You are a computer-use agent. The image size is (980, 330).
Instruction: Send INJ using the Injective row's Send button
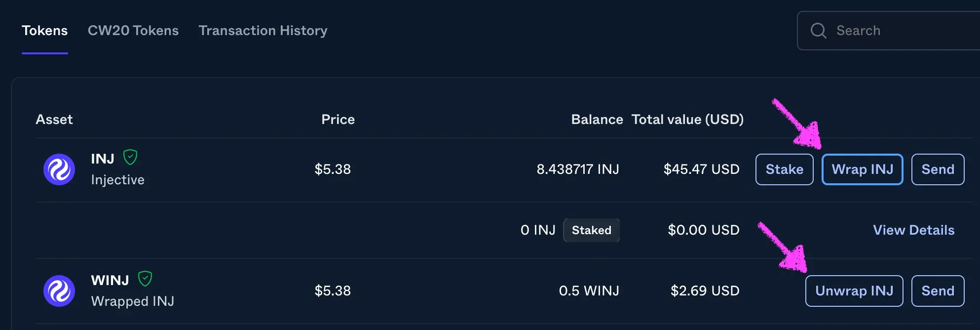coord(938,169)
